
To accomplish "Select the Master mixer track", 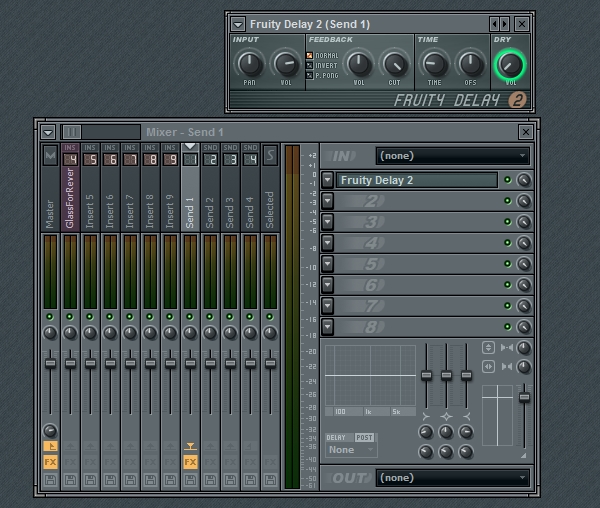I will [50, 188].
